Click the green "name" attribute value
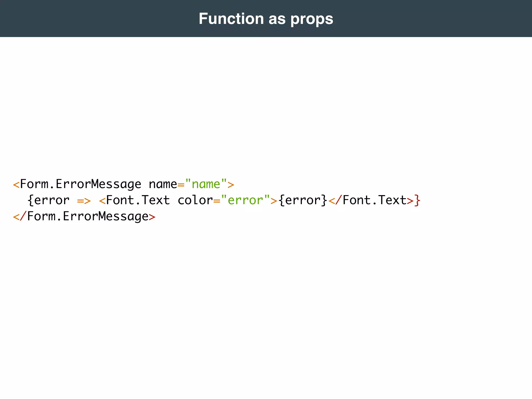Image resolution: width=532 pixels, height=399 pixels. [x=206, y=184]
